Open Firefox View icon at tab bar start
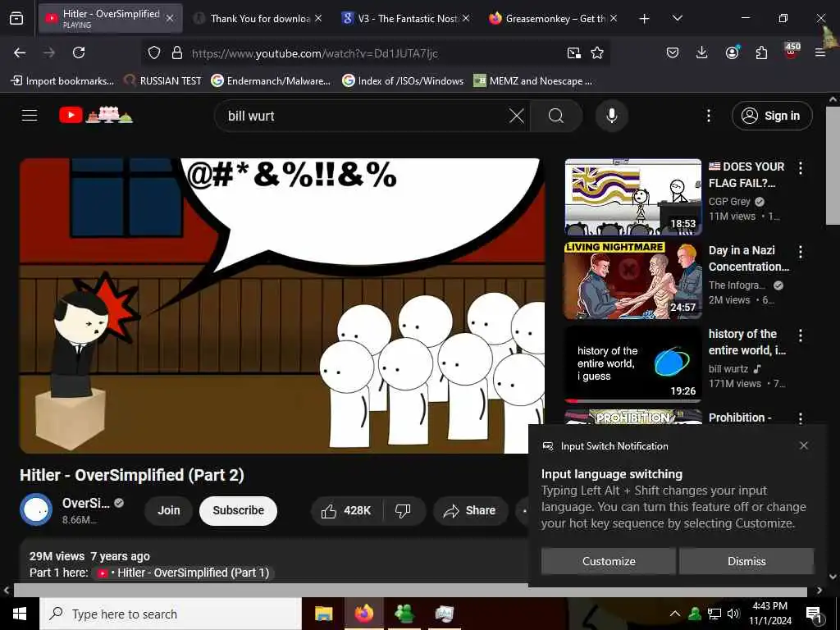The height and width of the screenshot is (630, 840). point(16,19)
